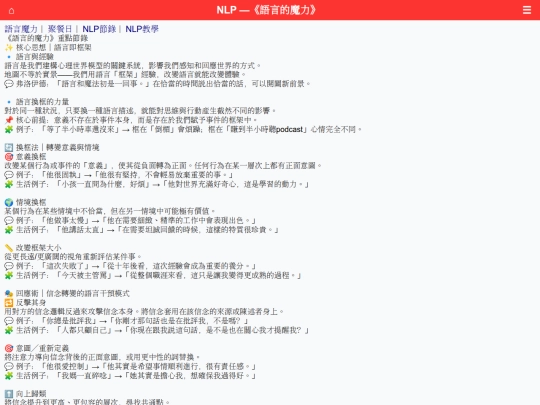Click puzzle icon beside 人都只顧自己 example
The height and width of the screenshot is (405, 540).
pyautogui.click(x=9, y=330)
